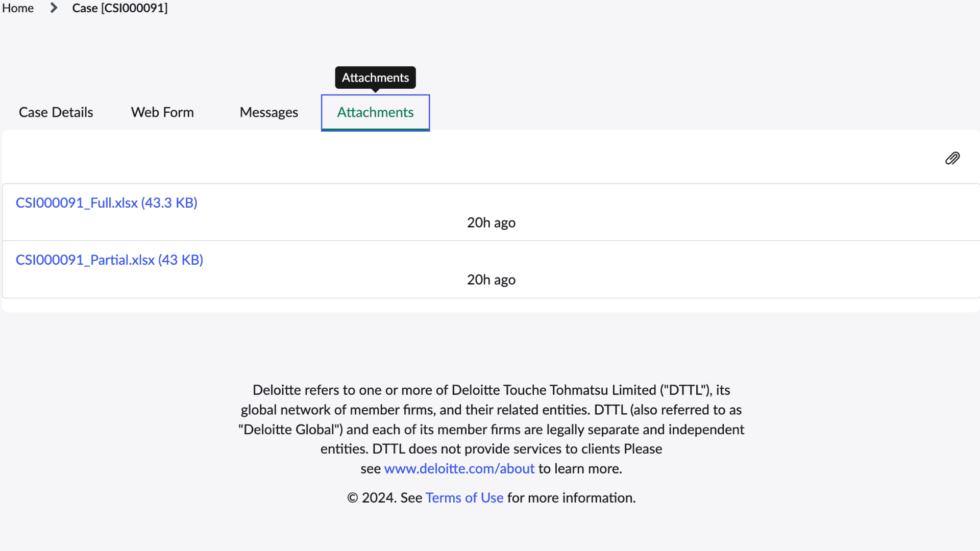Click the 'DTTL does not provide services' line

point(491,449)
